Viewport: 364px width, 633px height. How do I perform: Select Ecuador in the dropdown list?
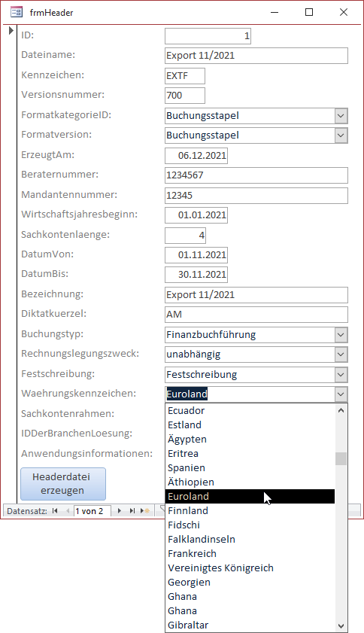(x=250, y=410)
